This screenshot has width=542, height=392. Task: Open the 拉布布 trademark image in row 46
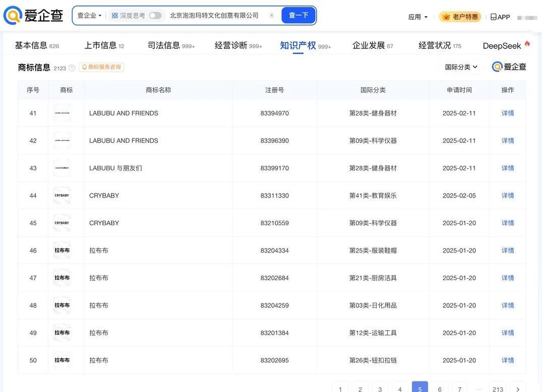coord(62,250)
